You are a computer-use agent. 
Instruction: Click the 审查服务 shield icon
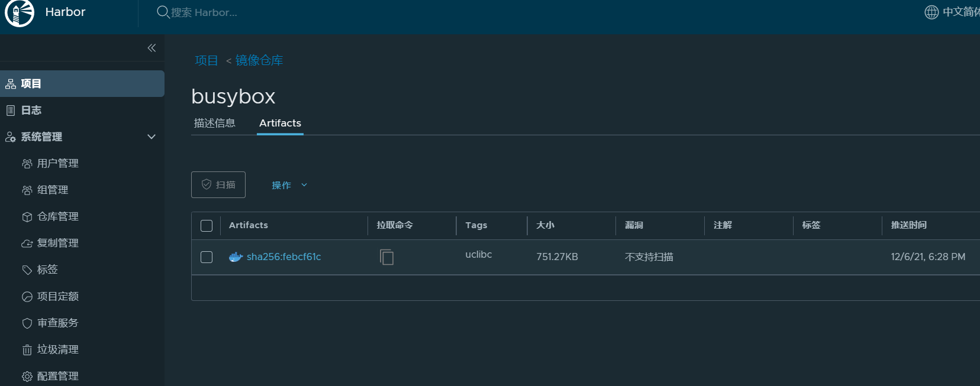pos(27,323)
